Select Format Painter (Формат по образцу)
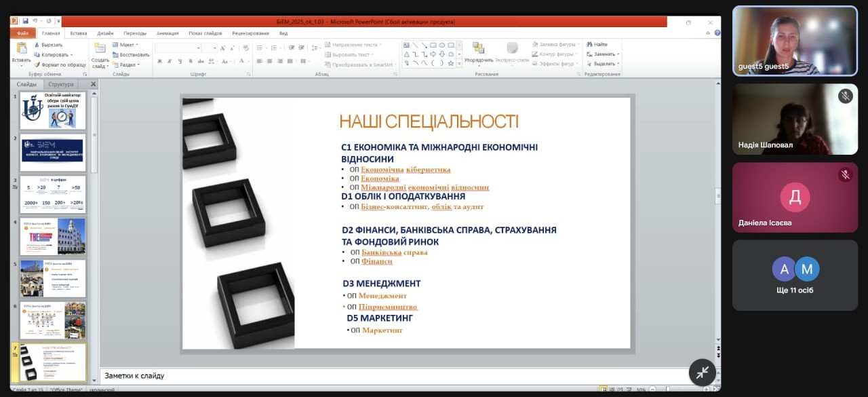Screen dimensions: 868x397 (60, 64)
